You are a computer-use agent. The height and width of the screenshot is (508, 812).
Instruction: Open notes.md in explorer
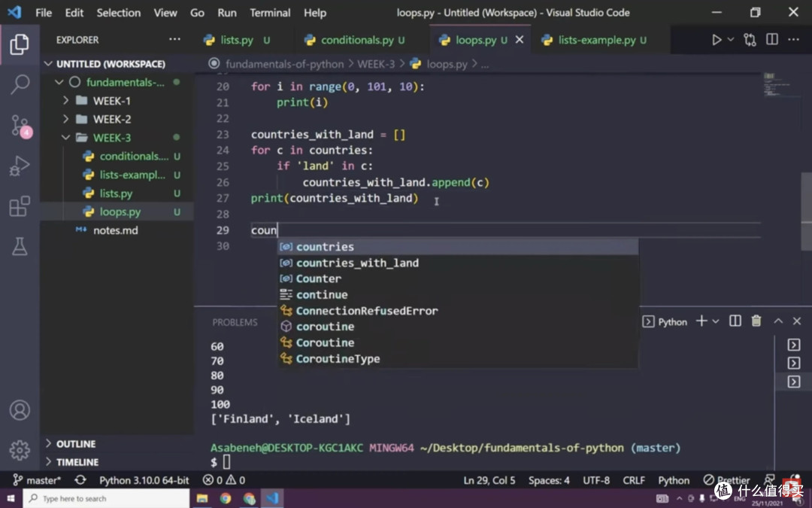[117, 230]
